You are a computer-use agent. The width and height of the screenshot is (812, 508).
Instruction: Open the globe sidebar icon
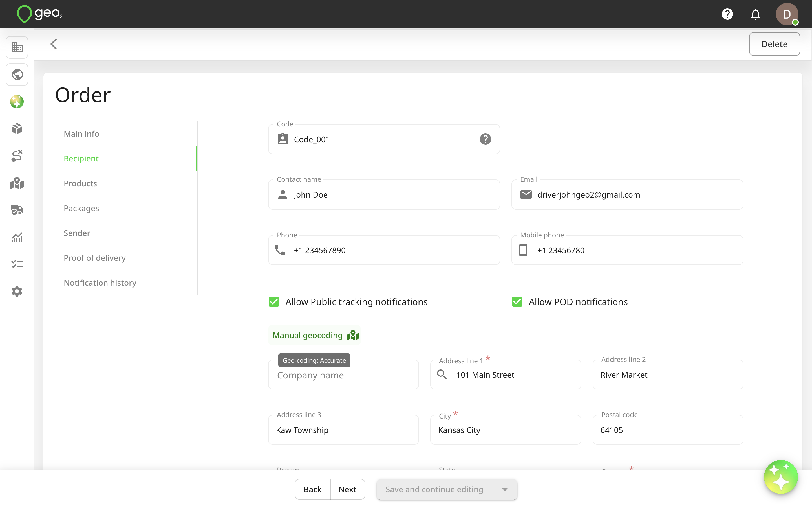pyautogui.click(x=17, y=74)
